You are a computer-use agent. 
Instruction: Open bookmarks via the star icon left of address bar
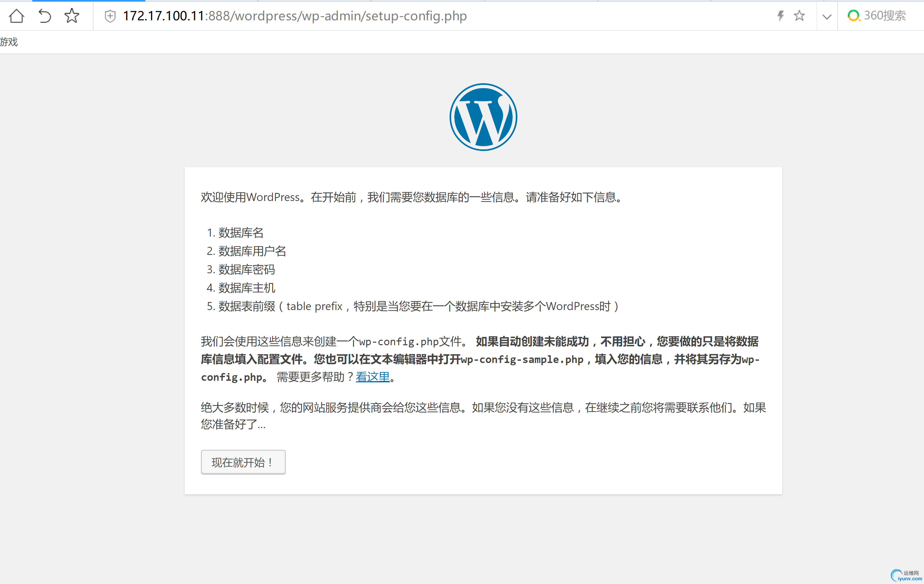pyautogui.click(x=71, y=16)
